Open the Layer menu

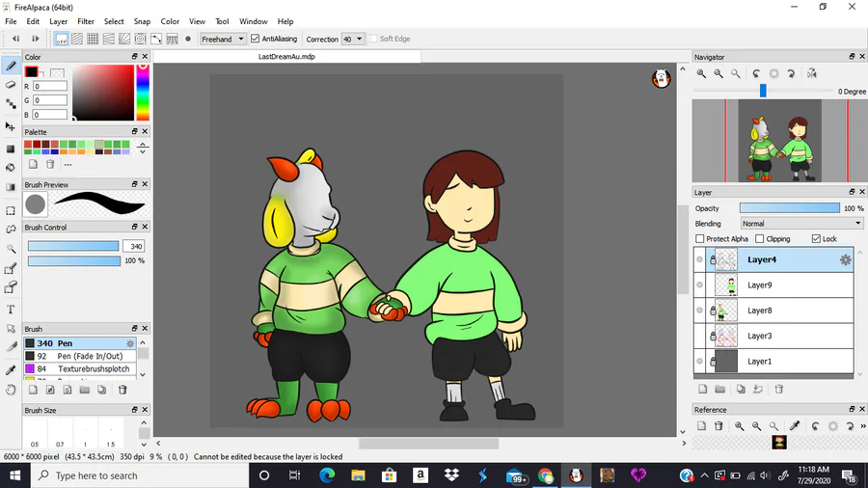click(58, 21)
